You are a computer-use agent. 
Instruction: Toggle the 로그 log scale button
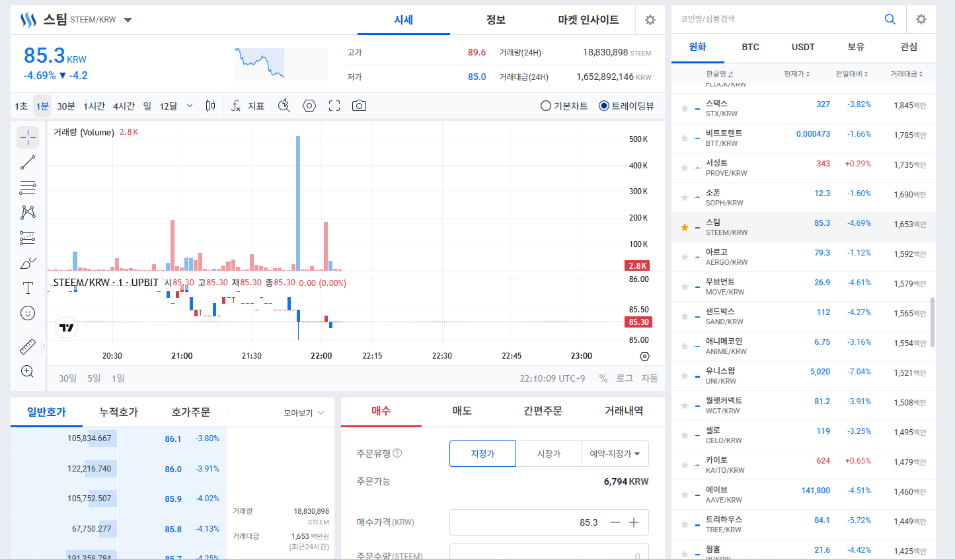(625, 378)
